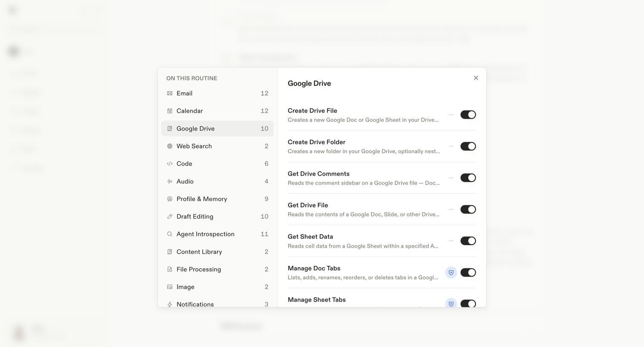The width and height of the screenshot is (644, 347).
Task: Click the Web Search globe icon
Action: (x=170, y=146)
